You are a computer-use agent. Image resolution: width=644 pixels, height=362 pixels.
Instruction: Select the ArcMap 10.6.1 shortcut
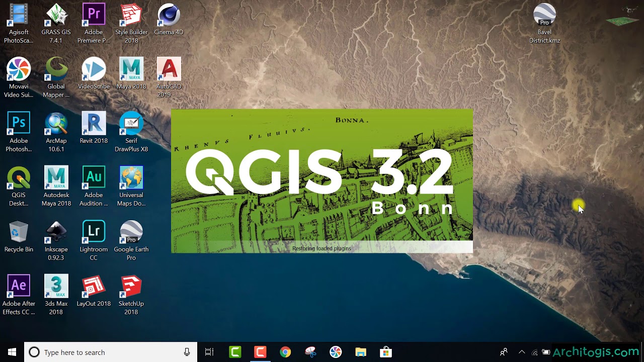pos(56,132)
